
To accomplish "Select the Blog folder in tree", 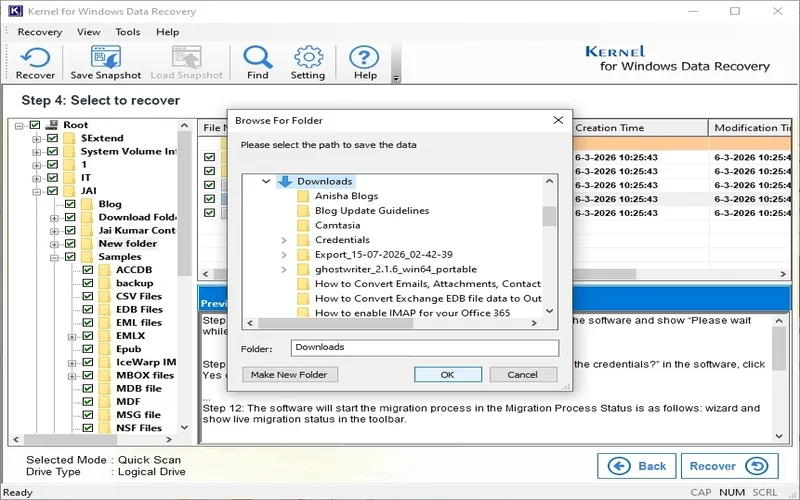I will (110, 204).
